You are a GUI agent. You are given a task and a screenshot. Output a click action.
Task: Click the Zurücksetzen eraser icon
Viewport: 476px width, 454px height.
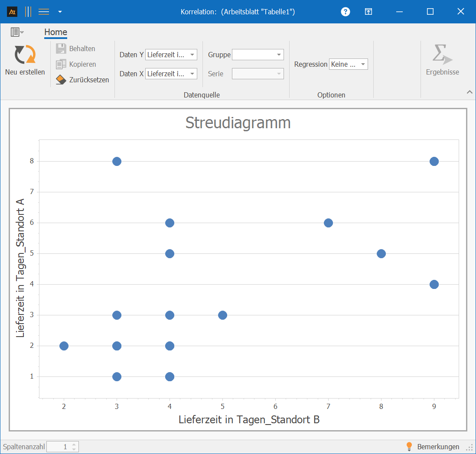coord(61,80)
